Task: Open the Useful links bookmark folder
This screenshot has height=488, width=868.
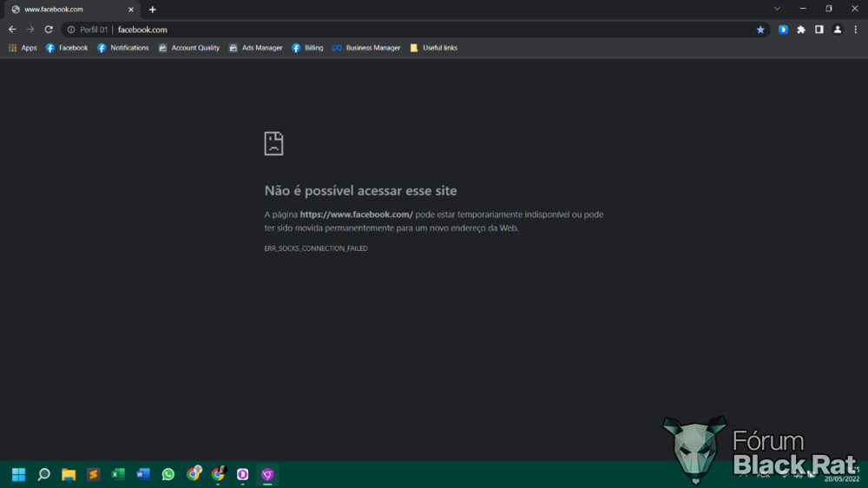Action: click(433, 48)
